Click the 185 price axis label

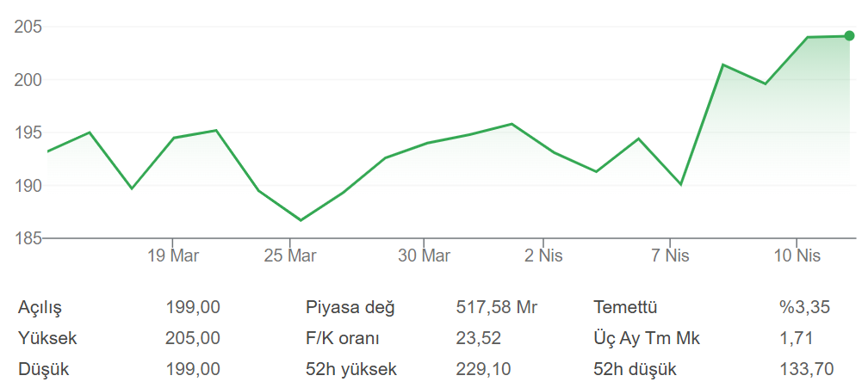coord(28,238)
